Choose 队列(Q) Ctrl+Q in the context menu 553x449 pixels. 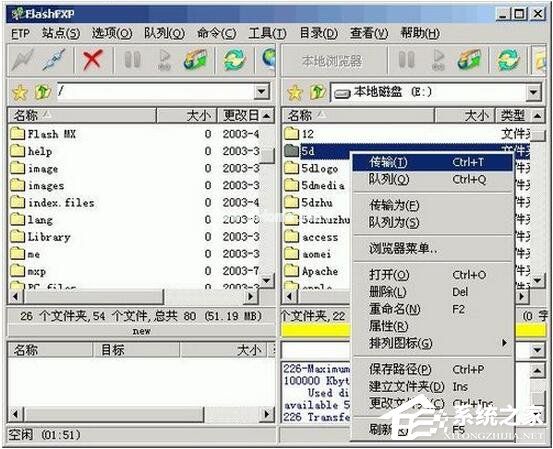click(x=433, y=180)
